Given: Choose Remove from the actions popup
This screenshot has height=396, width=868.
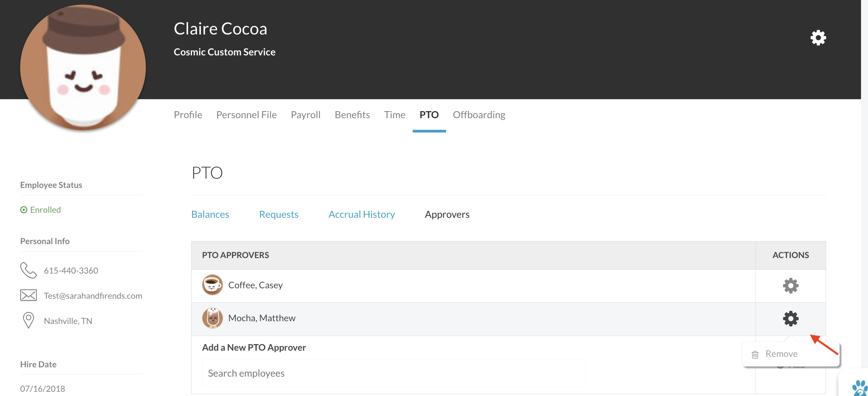Looking at the screenshot, I should point(781,354).
